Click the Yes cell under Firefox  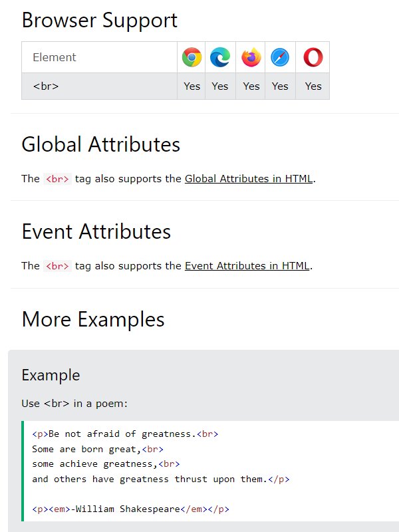pos(251,86)
